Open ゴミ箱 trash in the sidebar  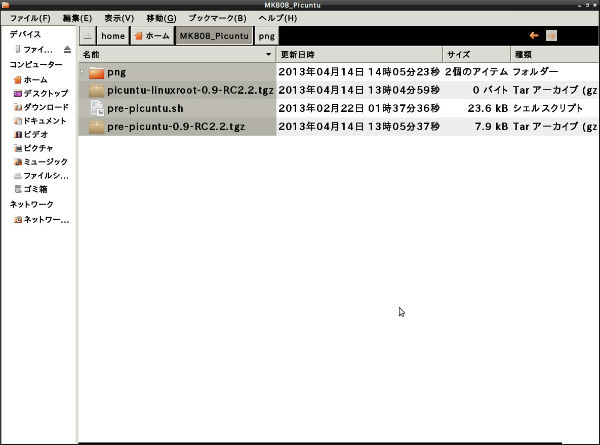coord(31,189)
